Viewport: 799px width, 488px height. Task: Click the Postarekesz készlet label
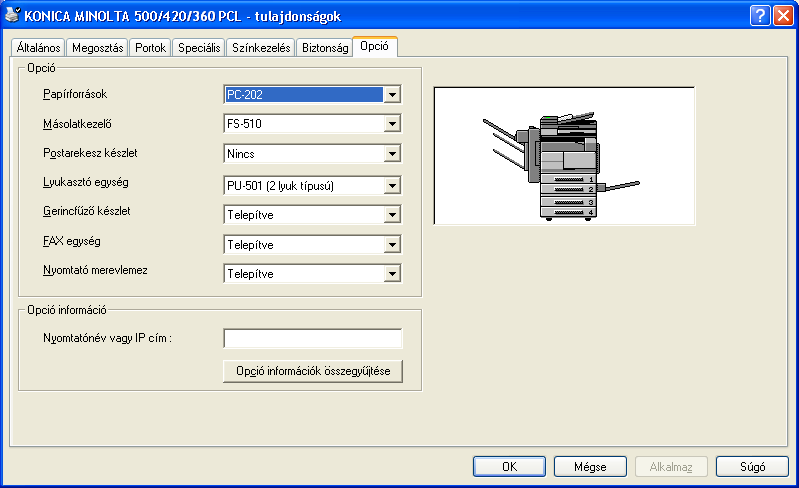(90, 153)
